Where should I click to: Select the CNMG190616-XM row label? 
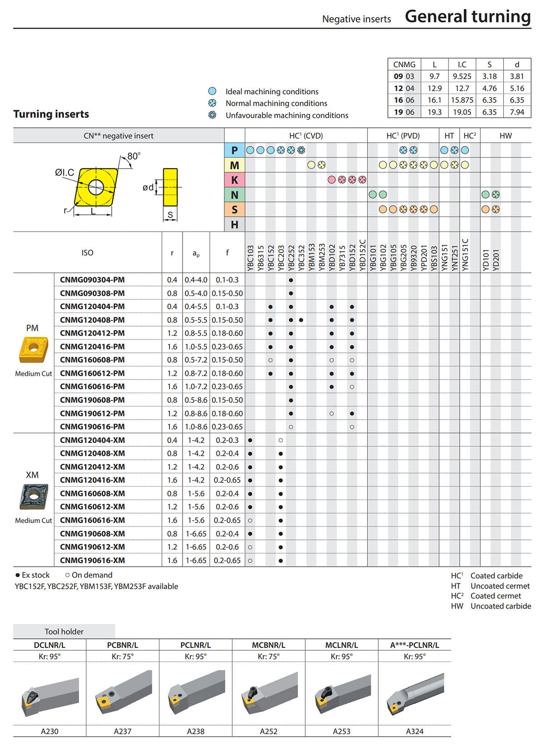(92, 560)
